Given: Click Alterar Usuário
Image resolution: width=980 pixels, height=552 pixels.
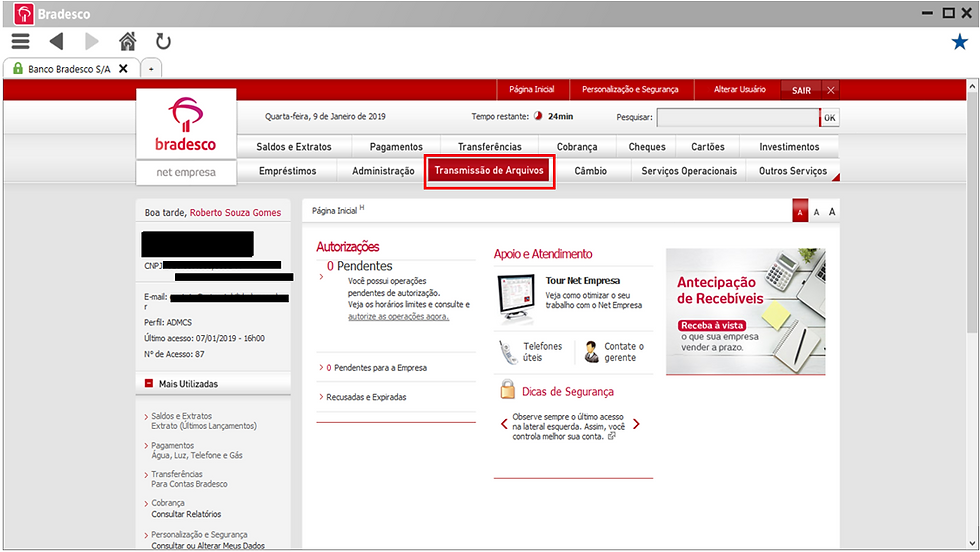Looking at the screenshot, I should click(739, 89).
